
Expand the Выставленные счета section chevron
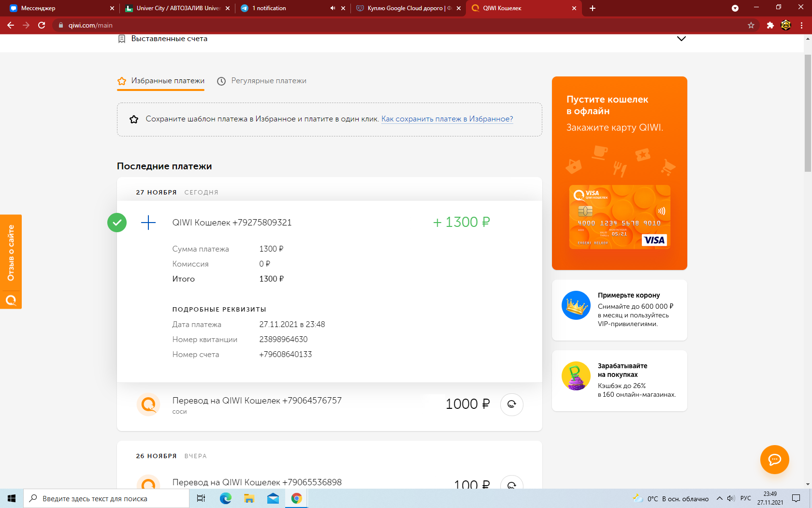tap(681, 39)
